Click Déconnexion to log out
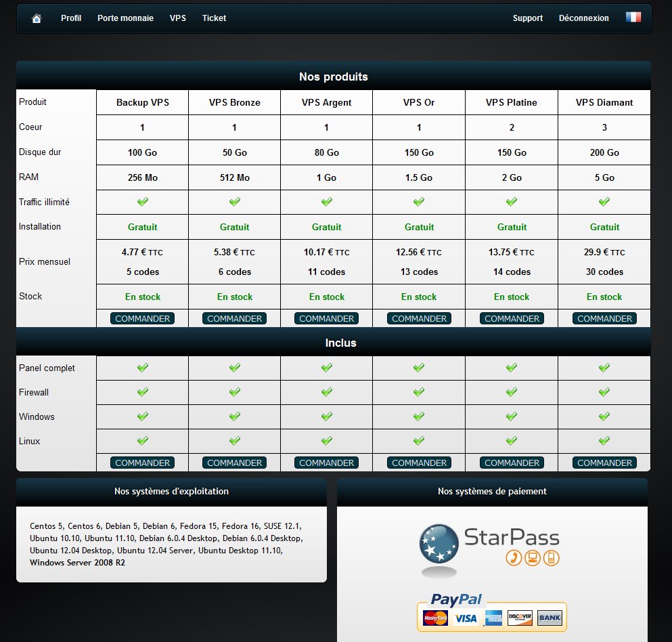Viewport: 672px width, 642px height. pos(583,18)
